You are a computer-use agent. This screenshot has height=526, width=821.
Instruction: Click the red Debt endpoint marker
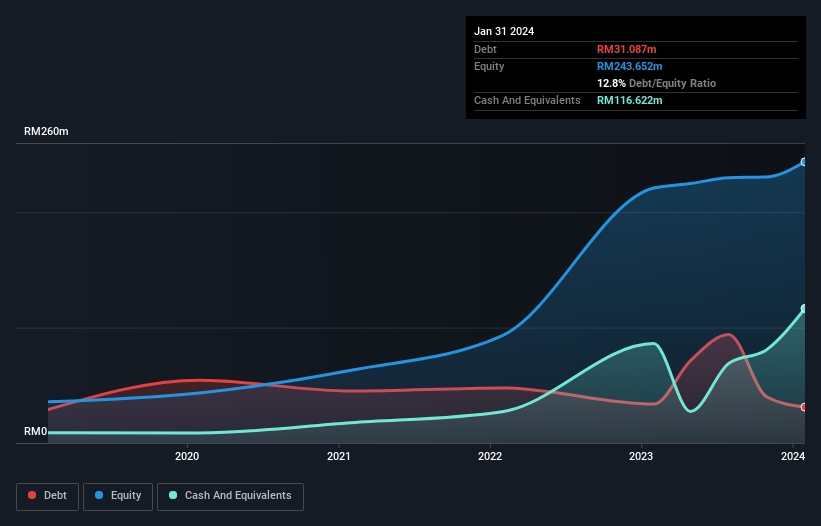[804, 407]
